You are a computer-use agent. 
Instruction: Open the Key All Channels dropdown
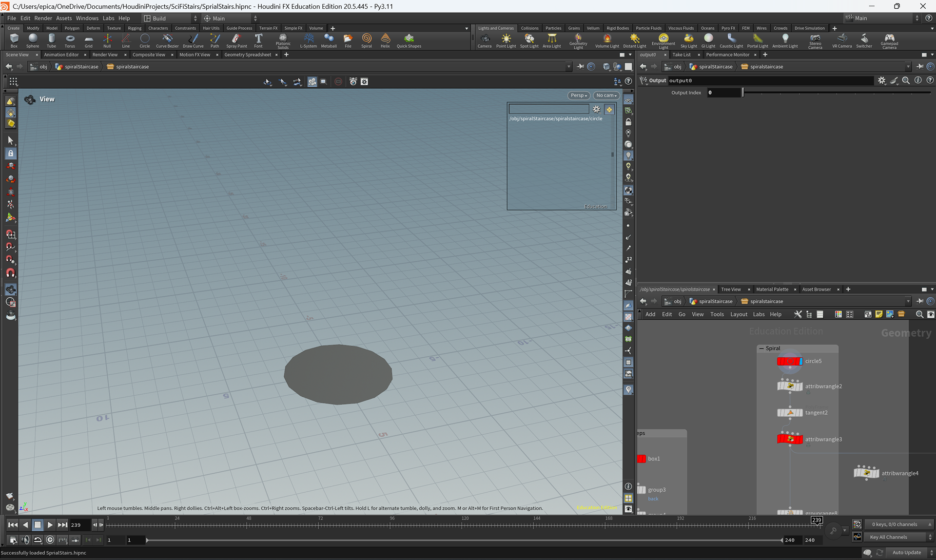(x=899, y=537)
